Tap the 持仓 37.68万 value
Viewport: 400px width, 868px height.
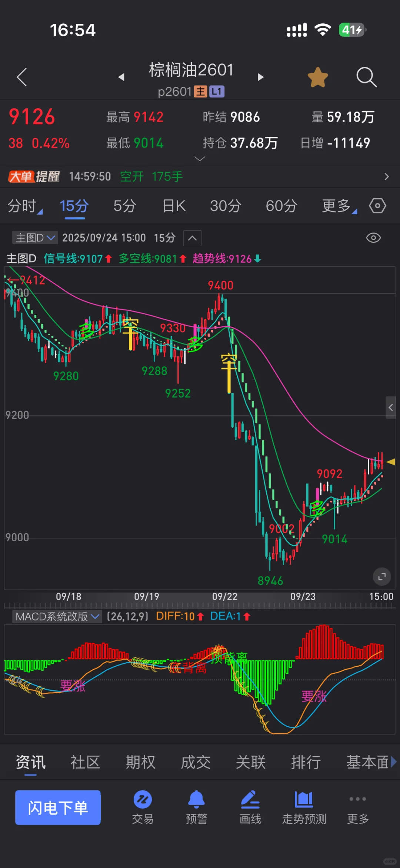pos(240,143)
